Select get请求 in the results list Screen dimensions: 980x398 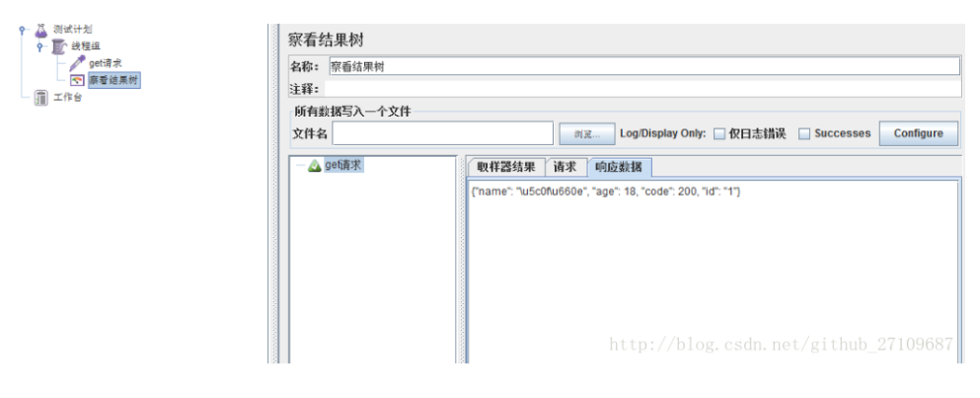coord(343,165)
